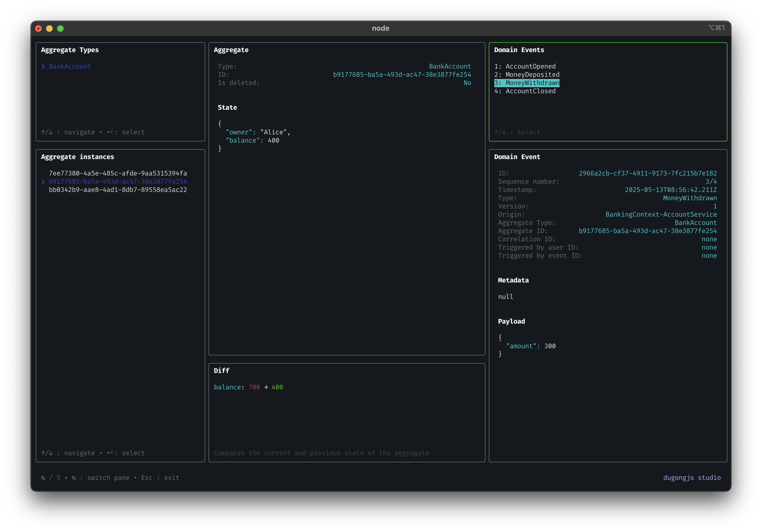This screenshot has width=762, height=532.
Task: Click the Version value 1
Action: 715,206
